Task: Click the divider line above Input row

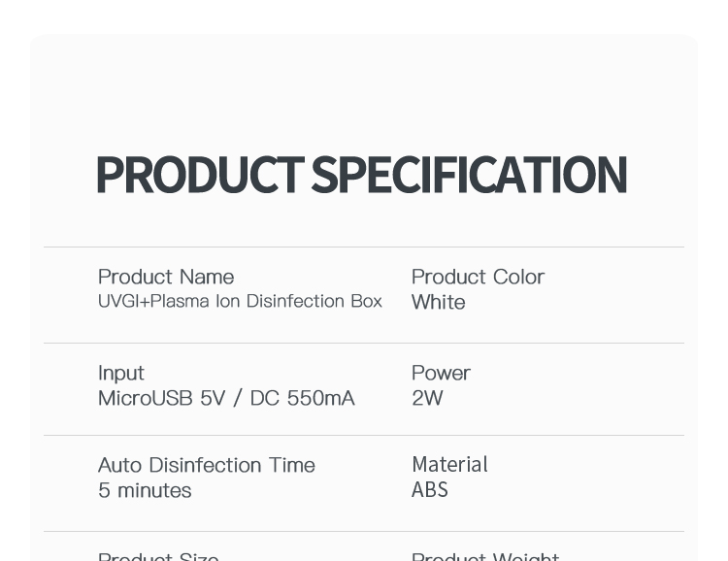Action: pos(364,344)
